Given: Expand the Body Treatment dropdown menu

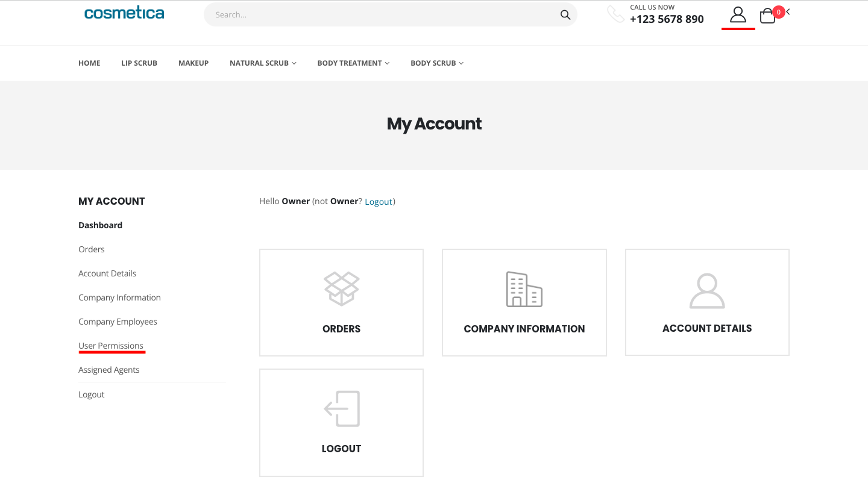Looking at the screenshot, I should tap(353, 63).
